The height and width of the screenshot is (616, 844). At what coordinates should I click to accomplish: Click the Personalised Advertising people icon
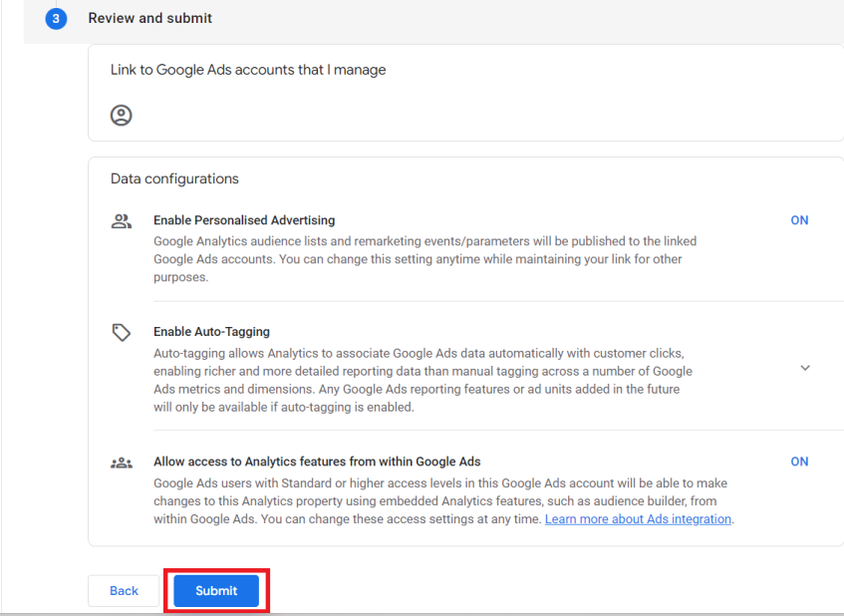click(x=122, y=220)
